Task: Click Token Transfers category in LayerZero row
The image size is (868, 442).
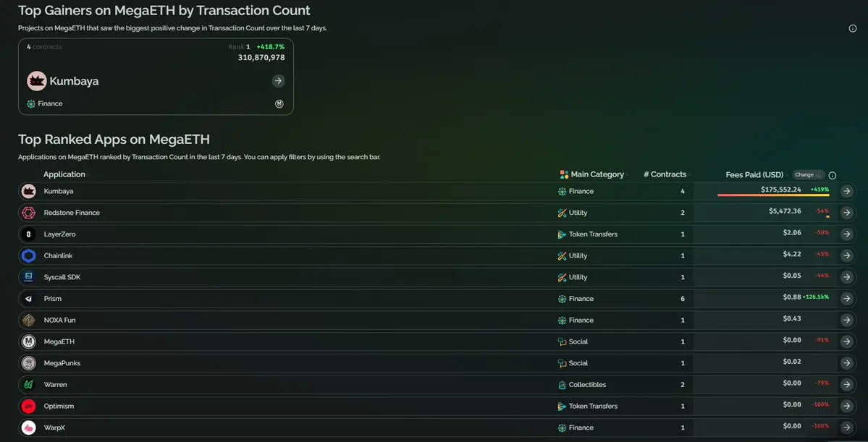Action: tap(593, 234)
